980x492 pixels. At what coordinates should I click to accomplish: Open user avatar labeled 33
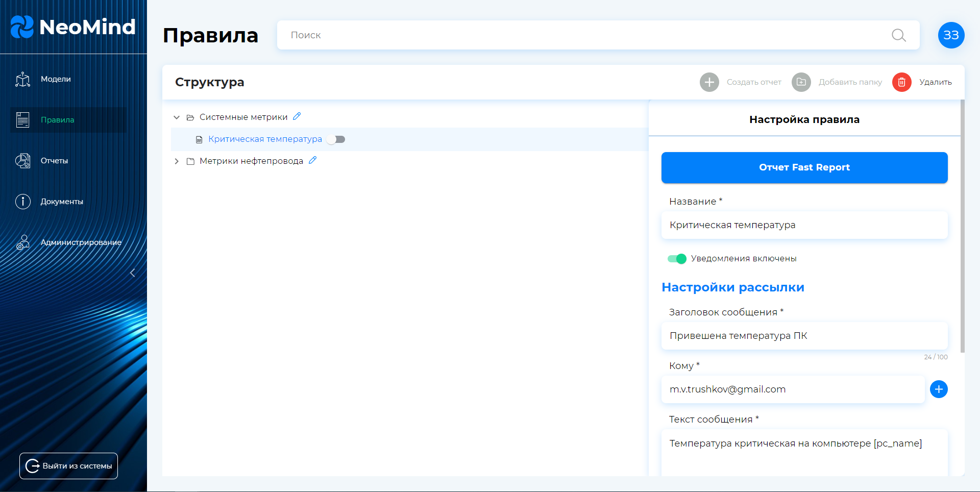tap(951, 35)
